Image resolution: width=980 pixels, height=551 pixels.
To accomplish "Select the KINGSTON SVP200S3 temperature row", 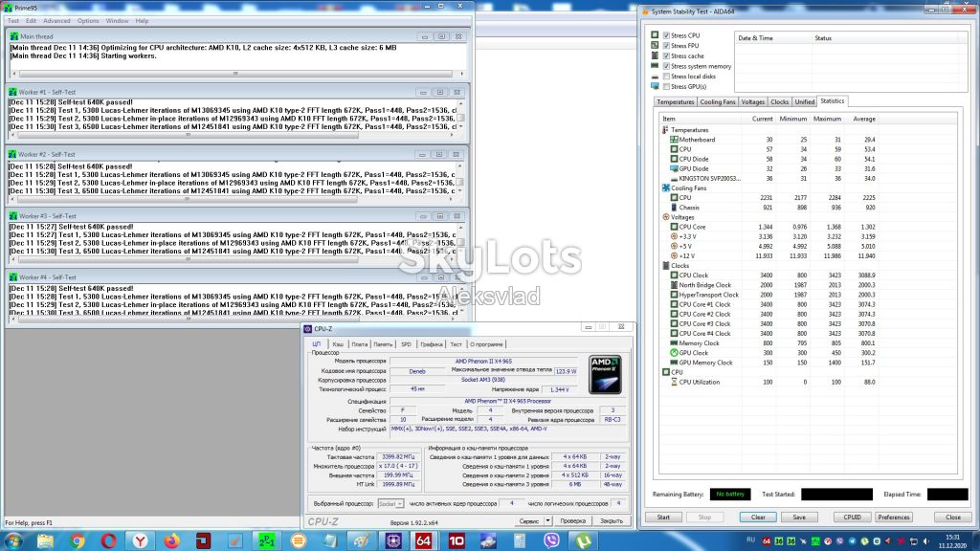I will [x=768, y=179].
